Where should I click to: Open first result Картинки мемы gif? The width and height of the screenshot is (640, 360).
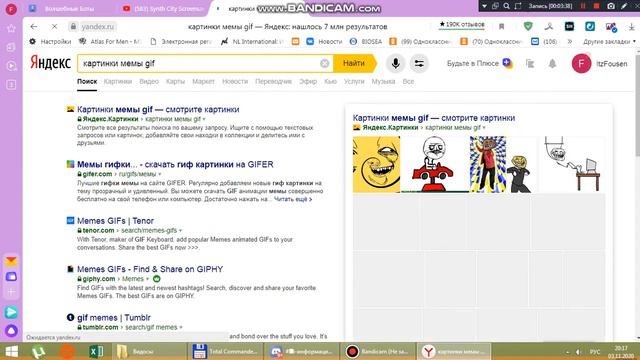pos(158,109)
